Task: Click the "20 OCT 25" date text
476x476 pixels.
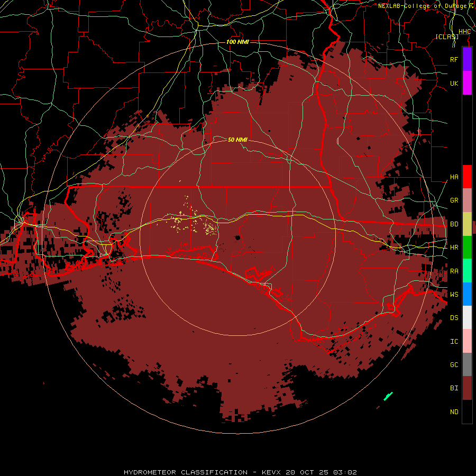Action: pyautogui.click(x=307, y=472)
